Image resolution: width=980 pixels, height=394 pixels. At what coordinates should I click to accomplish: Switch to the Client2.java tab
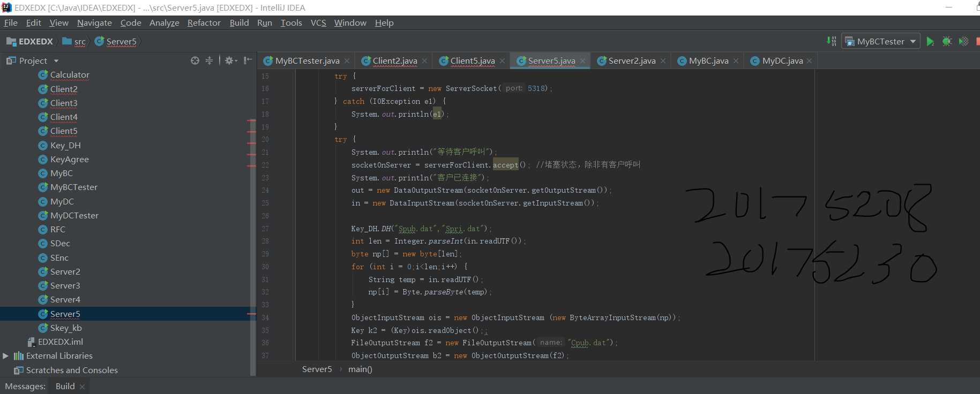(394, 61)
